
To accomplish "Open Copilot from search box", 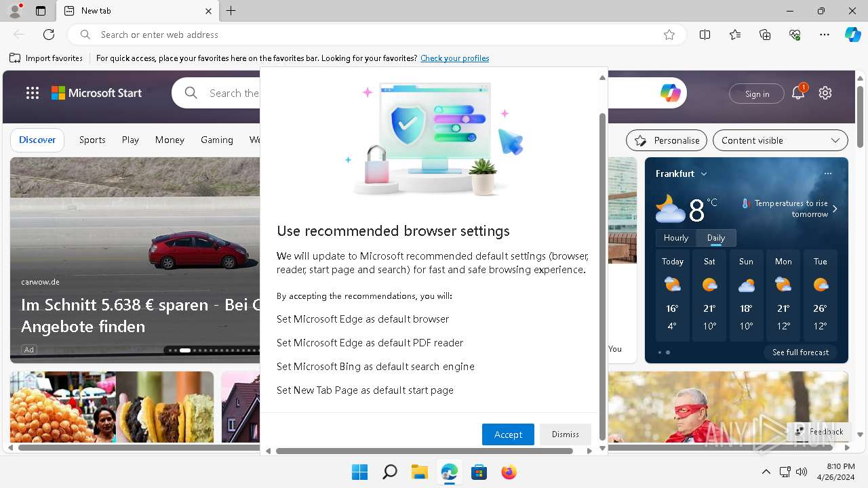I will [x=671, y=94].
